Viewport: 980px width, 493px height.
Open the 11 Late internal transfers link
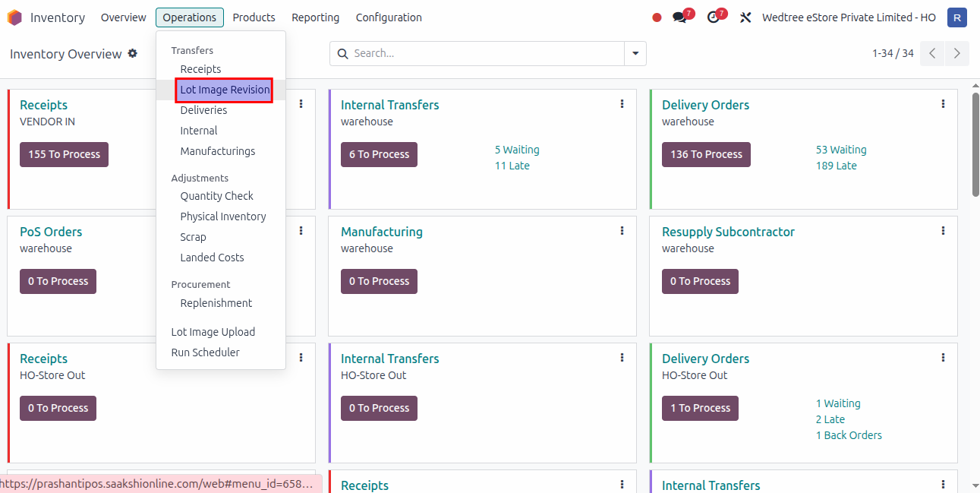[x=512, y=166]
